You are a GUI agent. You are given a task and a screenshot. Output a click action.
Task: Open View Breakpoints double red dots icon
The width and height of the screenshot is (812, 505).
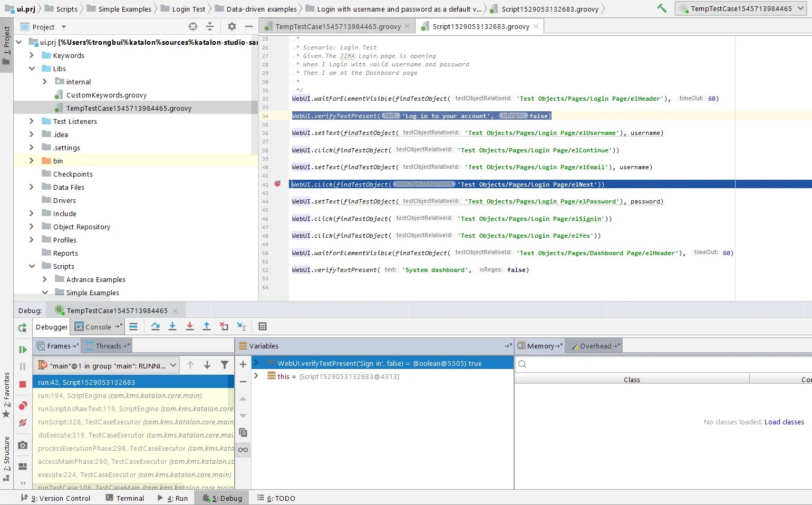(23, 405)
